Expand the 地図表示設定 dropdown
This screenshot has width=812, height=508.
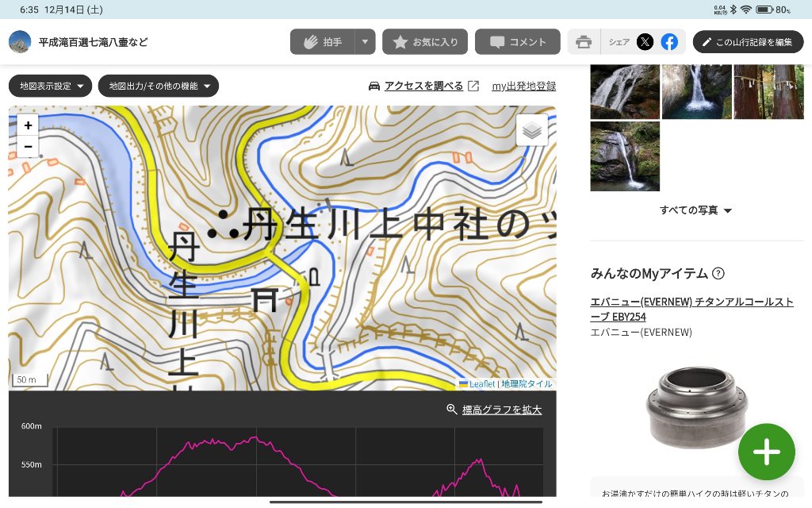pos(51,86)
